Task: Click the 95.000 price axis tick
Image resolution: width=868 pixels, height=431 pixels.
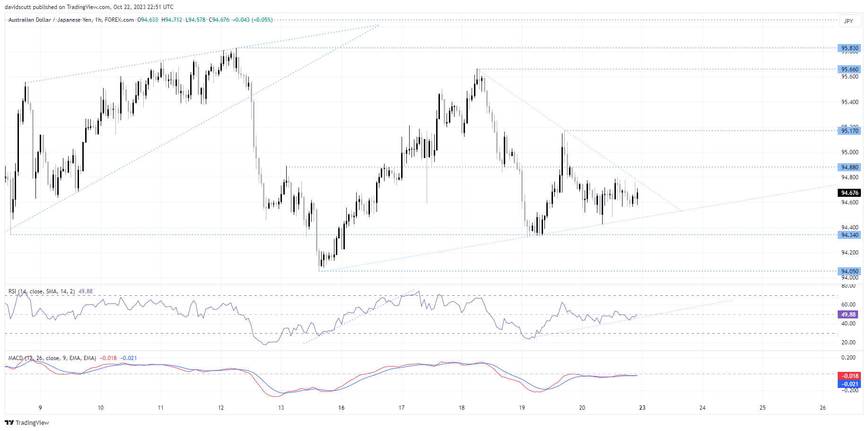Action: [x=850, y=152]
